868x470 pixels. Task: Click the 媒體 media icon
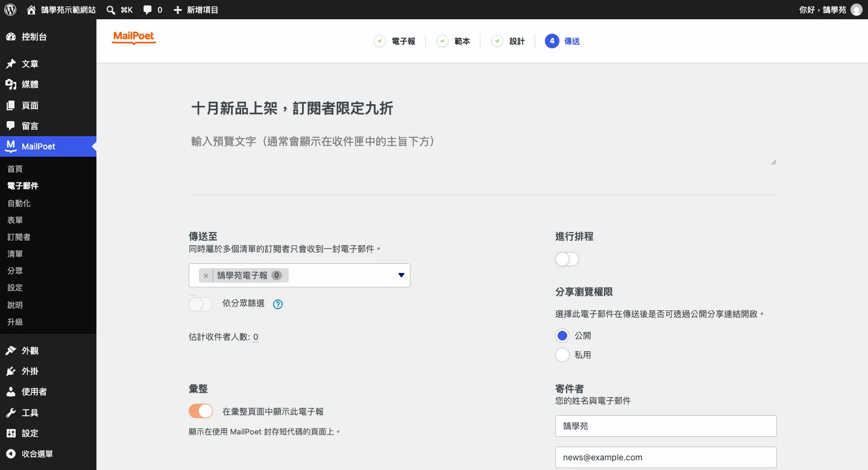tap(11, 84)
